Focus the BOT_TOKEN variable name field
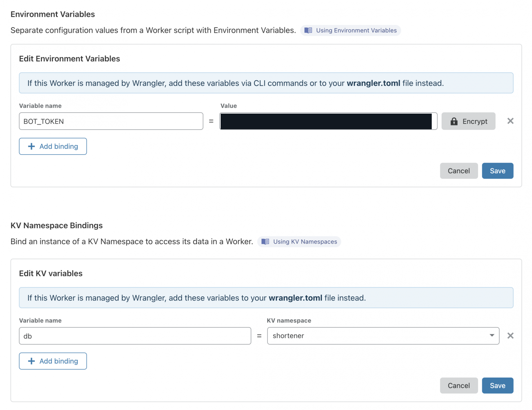532x410 pixels. click(x=111, y=121)
